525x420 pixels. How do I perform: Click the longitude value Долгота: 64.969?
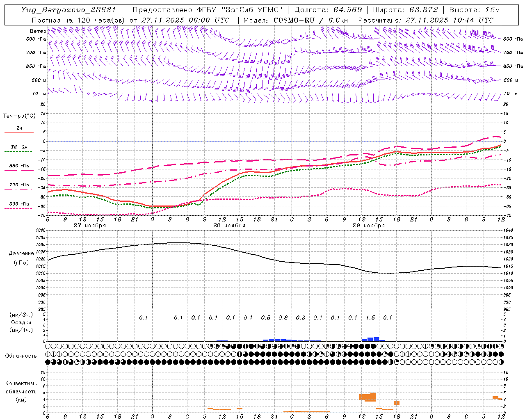(328, 10)
